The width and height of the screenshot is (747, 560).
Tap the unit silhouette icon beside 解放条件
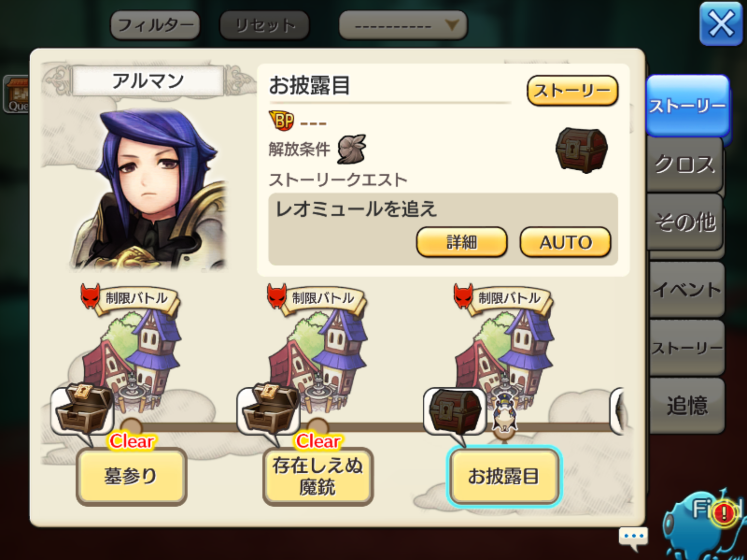(x=352, y=149)
